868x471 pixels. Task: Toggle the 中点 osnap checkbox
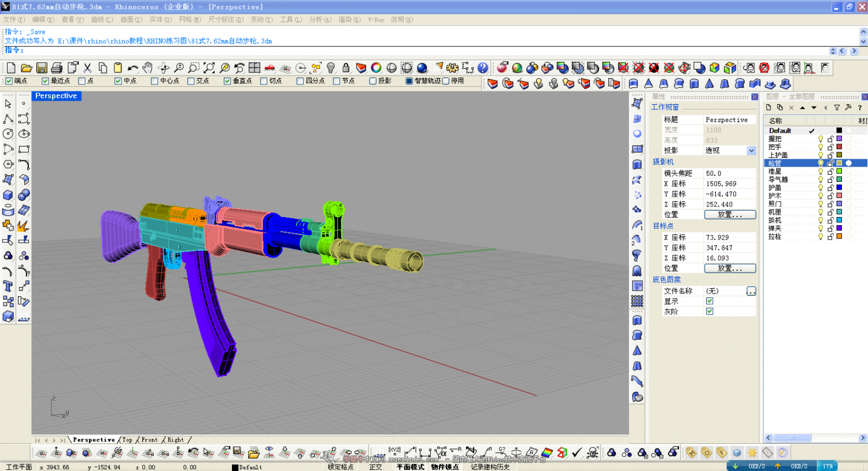click(118, 81)
